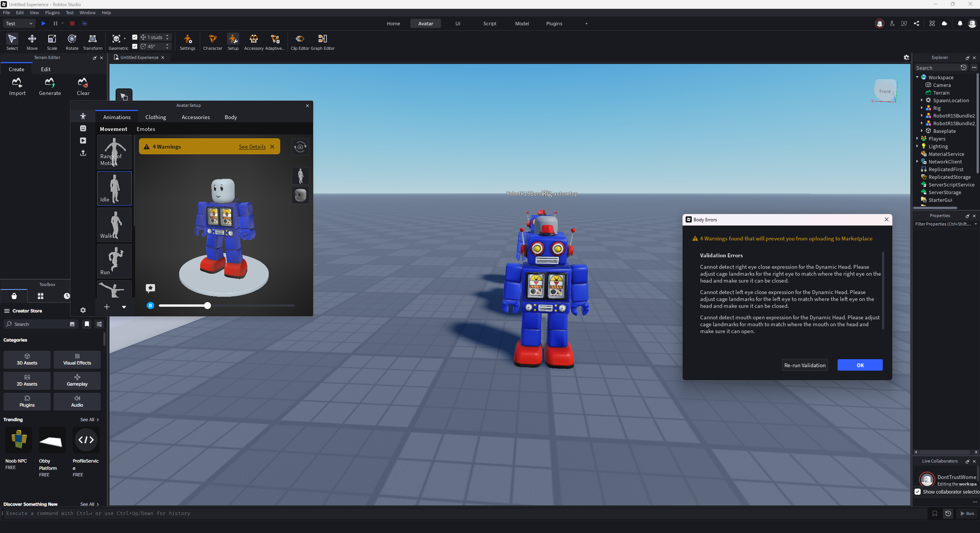
Task: Click the Toolbox Search field
Action: click(x=41, y=324)
